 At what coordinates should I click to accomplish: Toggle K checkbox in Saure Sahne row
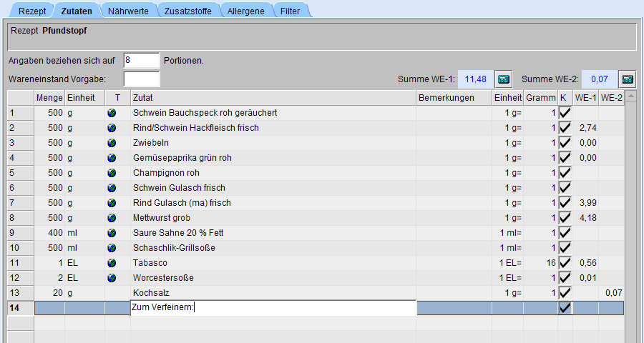click(565, 233)
